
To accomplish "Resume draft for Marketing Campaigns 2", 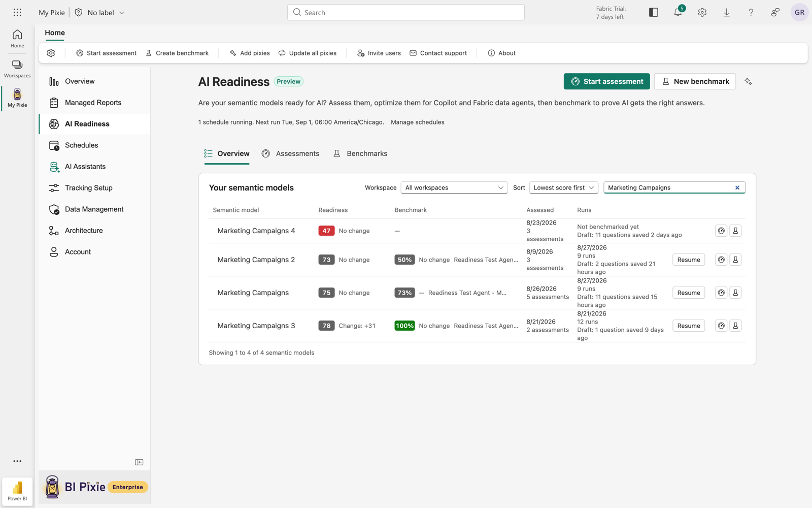I will tap(689, 260).
